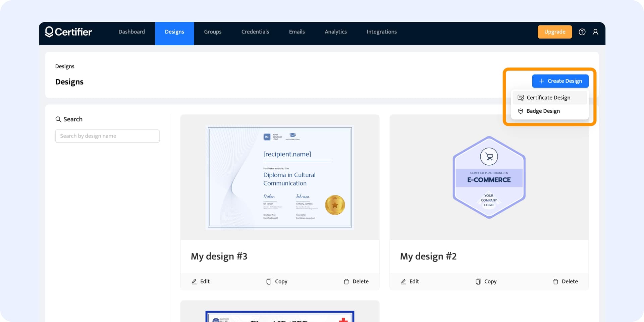Viewport: 644px width, 322px height.
Task: Focus the Search by design name field
Action: [x=107, y=136]
